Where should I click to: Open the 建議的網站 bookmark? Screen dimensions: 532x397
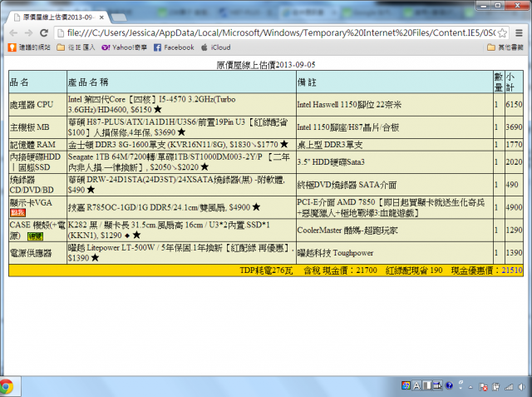point(30,47)
